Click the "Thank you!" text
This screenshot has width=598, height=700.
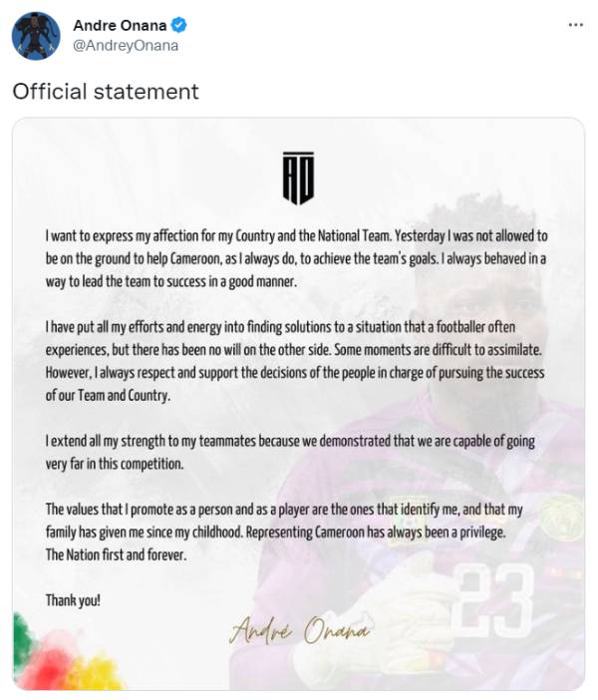click(73, 599)
